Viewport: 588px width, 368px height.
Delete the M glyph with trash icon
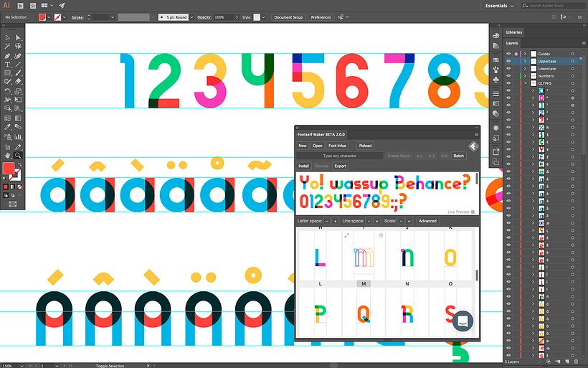pos(381,235)
